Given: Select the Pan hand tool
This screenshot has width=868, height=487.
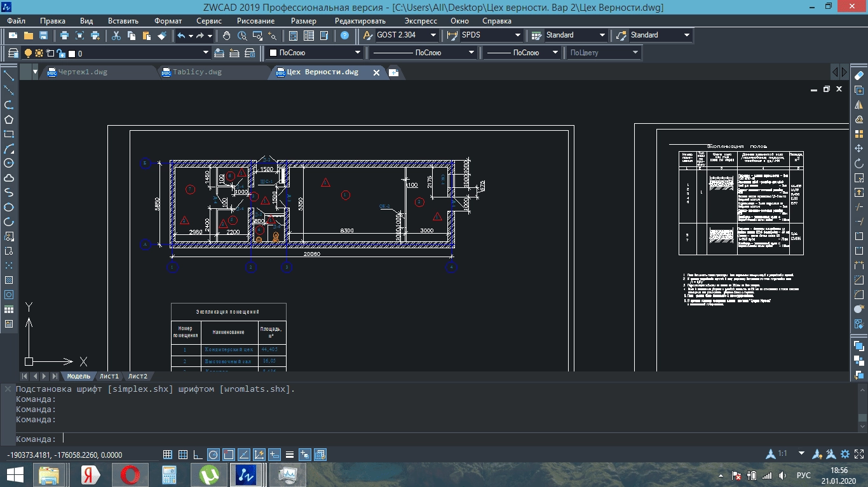Looking at the screenshot, I should tap(227, 36).
